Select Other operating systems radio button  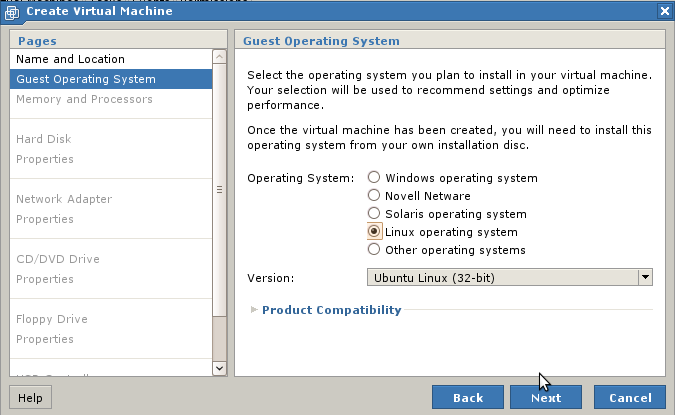(375, 250)
